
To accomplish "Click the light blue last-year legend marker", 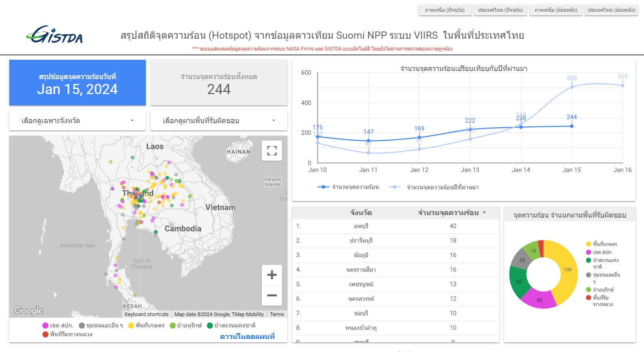I will pyautogui.click(x=394, y=187).
